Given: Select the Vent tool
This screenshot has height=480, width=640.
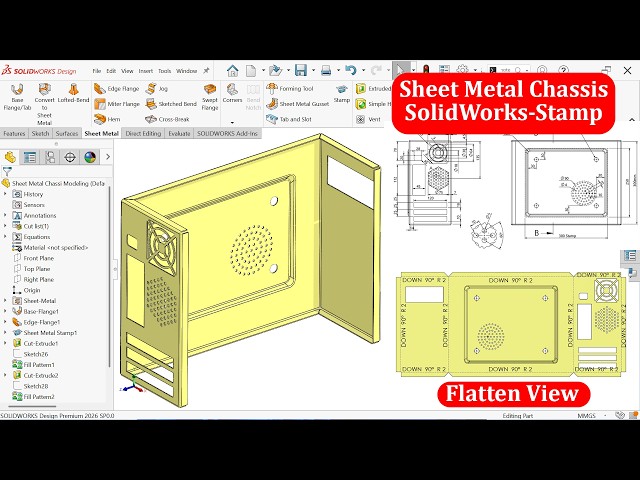Looking at the screenshot, I should [x=368, y=119].
